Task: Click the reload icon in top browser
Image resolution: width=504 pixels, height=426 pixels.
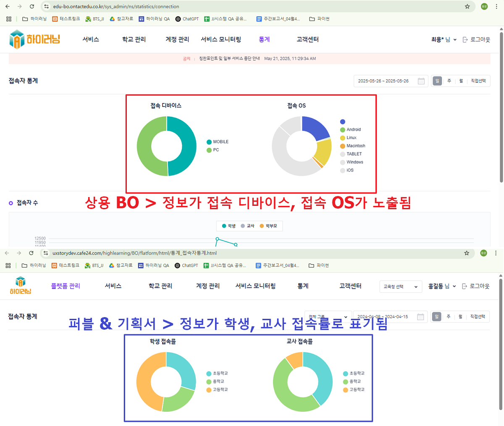Action: click(x=32, y=6)
